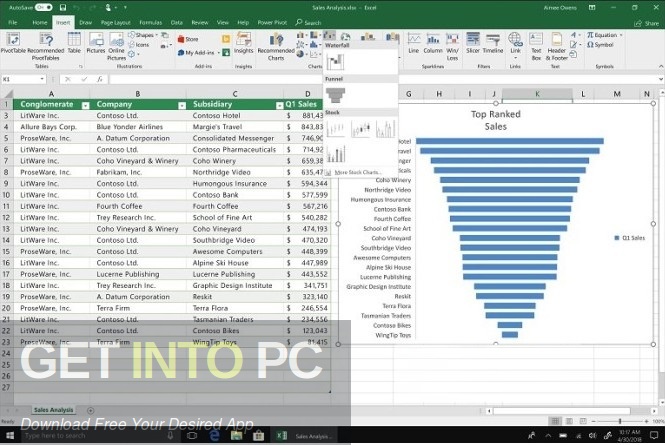This screenshot has width=665, height=445.
Task: Expand the My Add-ins dropdown
Action: (219, 53)
